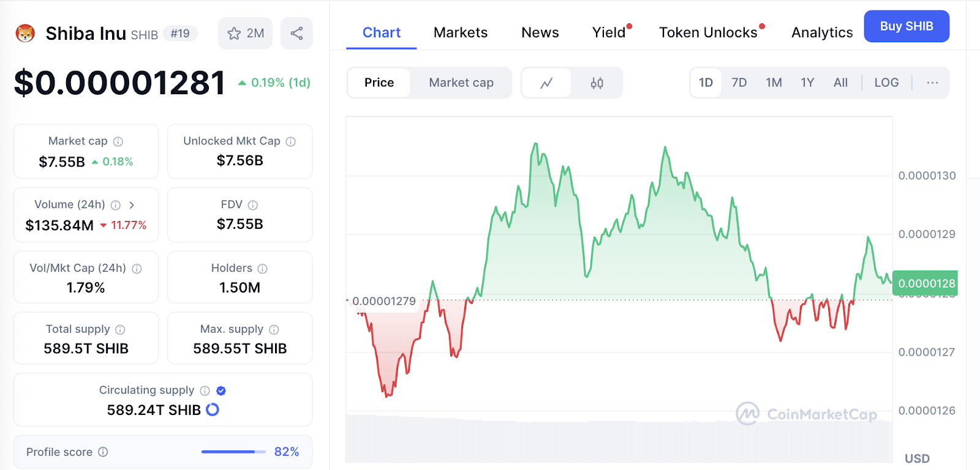Open the Analytics tab
Viewport: 980px width, 470px height.
tap(822, 32)
